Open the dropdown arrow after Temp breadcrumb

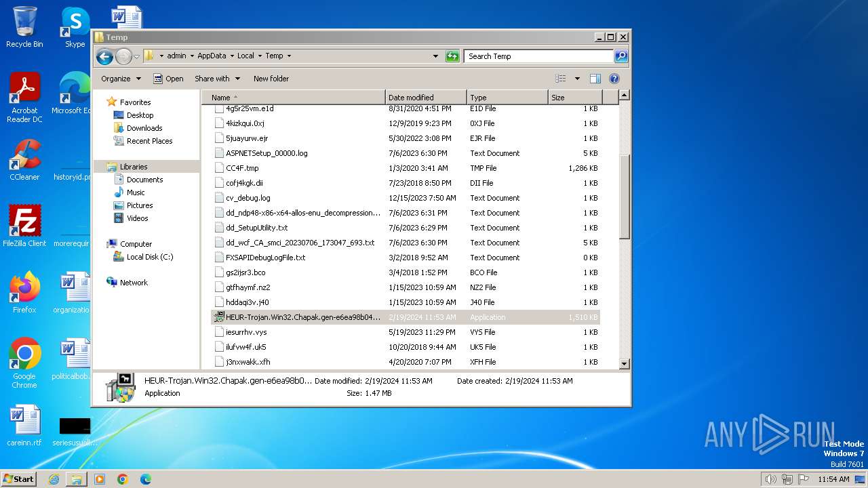tap(289, 56)
